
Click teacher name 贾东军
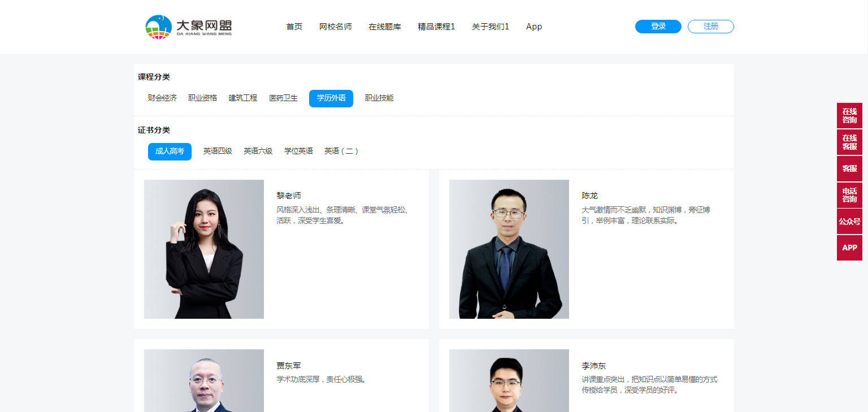[x=289, y=366]
